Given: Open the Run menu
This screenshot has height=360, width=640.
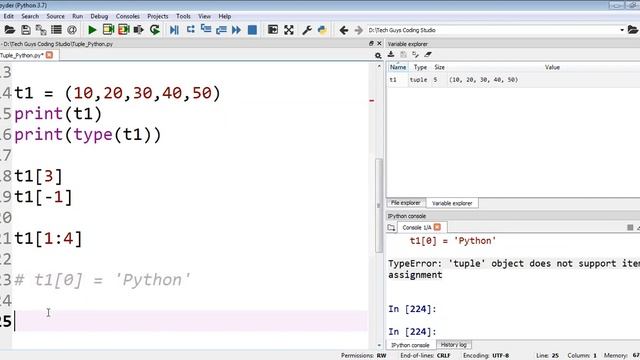Looking at the screenshot, I should click(x=78, y=16).
